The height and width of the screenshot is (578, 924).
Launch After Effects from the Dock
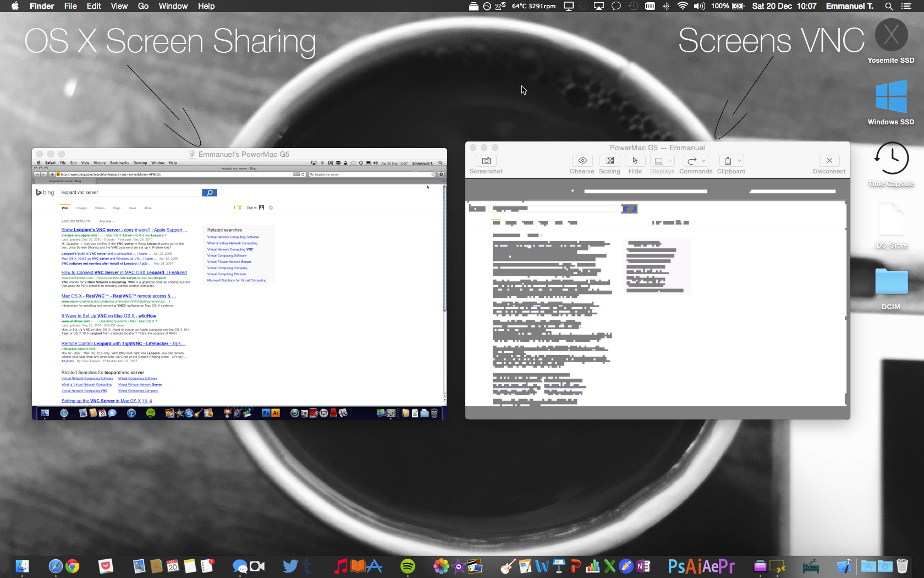coord(710,566)
